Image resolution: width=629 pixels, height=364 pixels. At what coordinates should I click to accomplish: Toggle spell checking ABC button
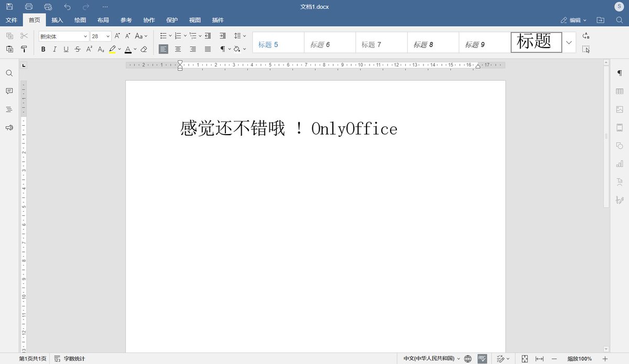(x=482, y=359)
